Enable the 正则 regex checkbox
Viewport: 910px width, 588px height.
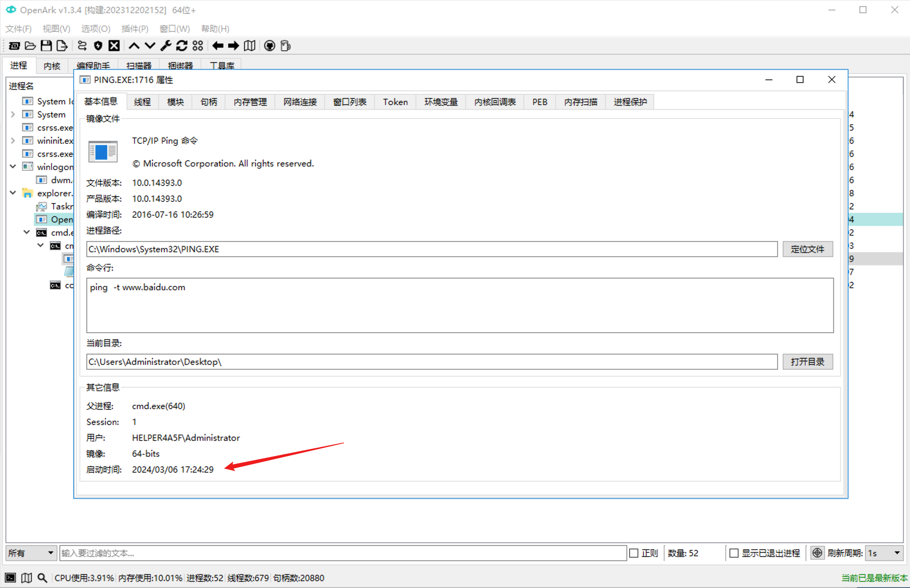[634, 553]
